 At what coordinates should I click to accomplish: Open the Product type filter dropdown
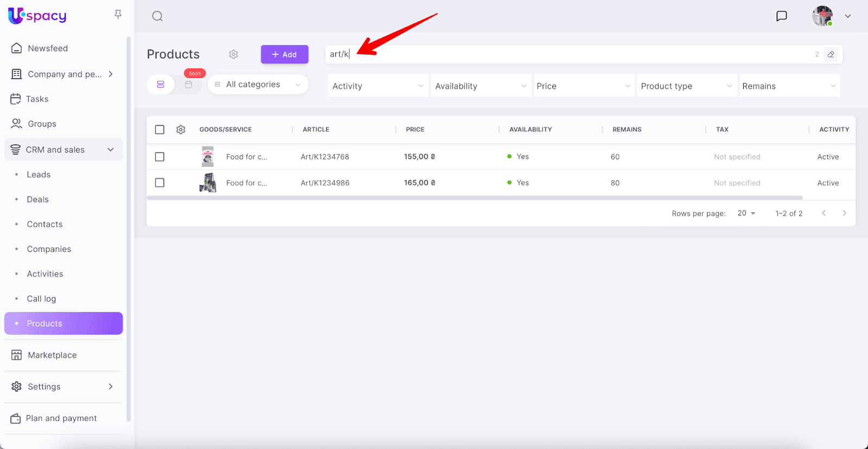pyautogui.click(x=686, y=86)
